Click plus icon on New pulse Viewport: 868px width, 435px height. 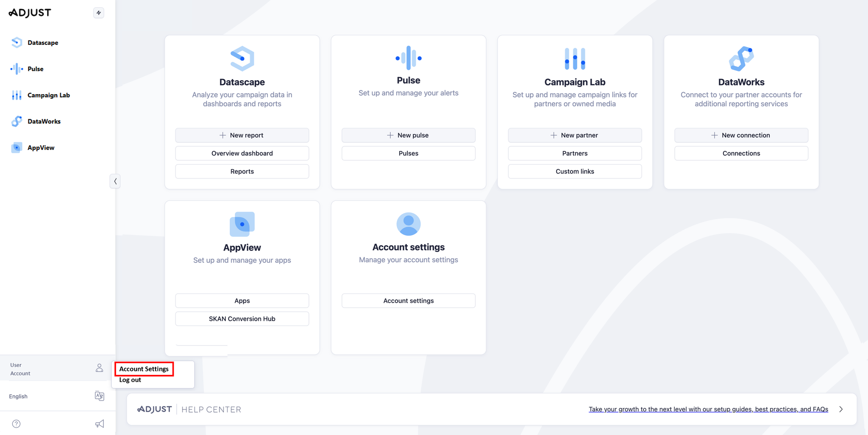tap(390, 135)
